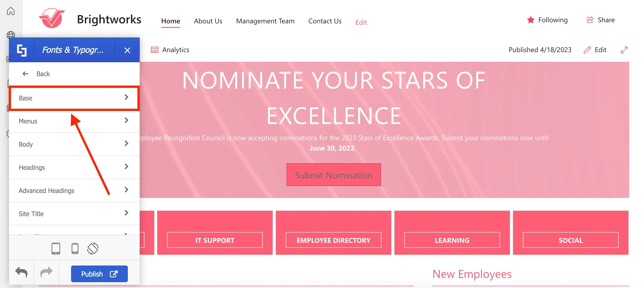Expand page with the diagonal arrow icon
This screenshot has width=644, height=288.
pos(624,50)
